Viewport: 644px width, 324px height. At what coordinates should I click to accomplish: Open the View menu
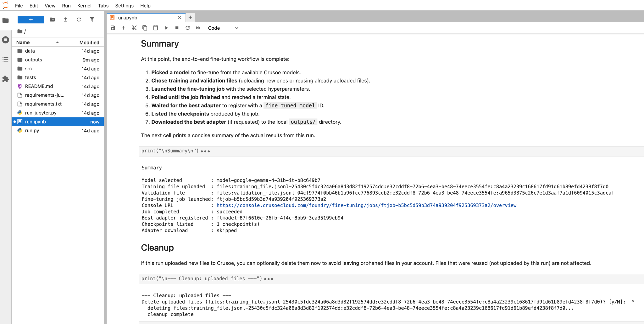(50, 6)
